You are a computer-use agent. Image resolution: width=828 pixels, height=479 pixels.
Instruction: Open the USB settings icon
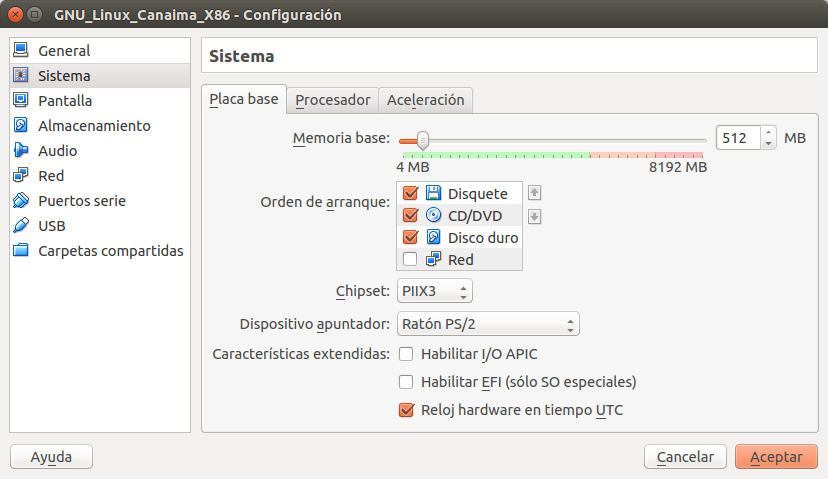[x=20, y=226]
